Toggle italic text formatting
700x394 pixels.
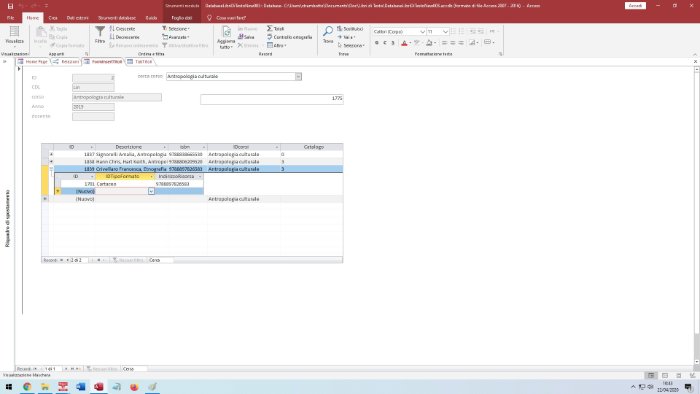[385, 43]
